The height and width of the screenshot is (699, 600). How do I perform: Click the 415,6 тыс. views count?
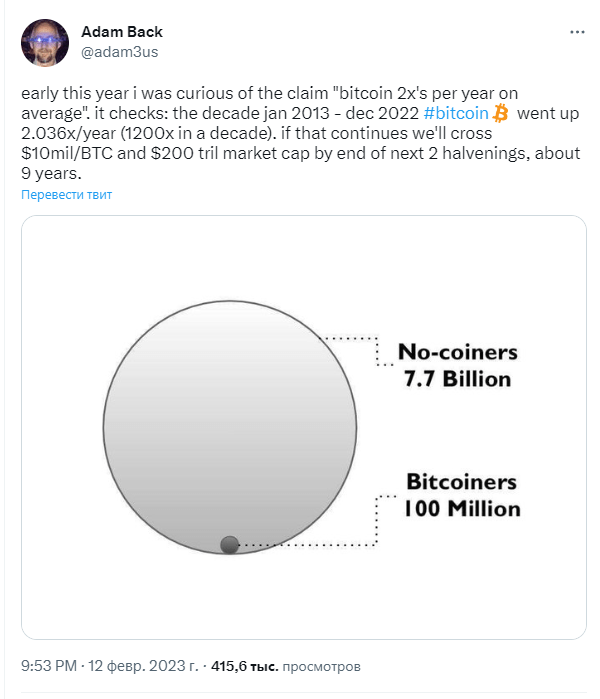245,666
